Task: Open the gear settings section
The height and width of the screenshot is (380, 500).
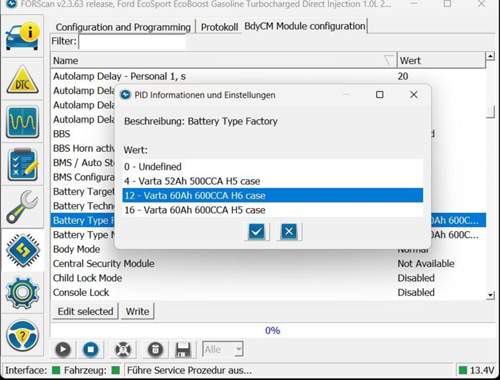Action: click(x=22, y=293)
